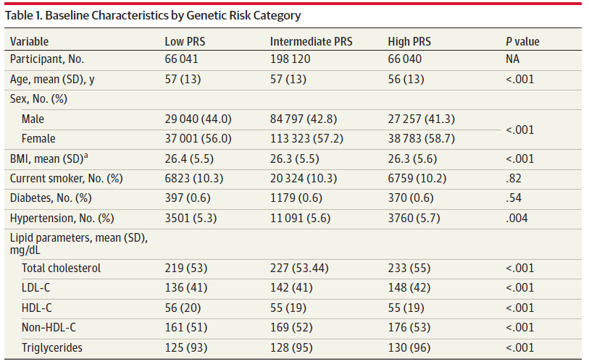The height and width of the screenshot is (364, 589).
Task: Select the Female row label
Action: point(38,138)
